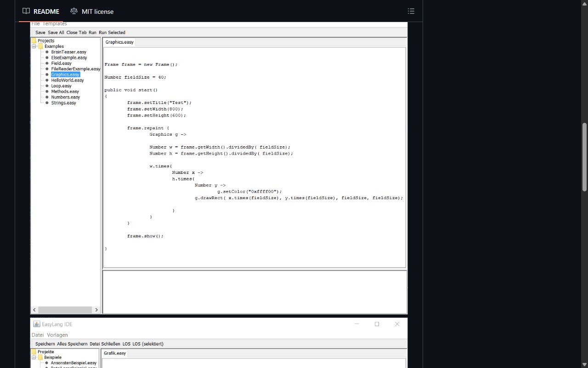Click Run Selected in the English IDE toolbar
This screenshot has height=368, width=588.
coord(112,33)
